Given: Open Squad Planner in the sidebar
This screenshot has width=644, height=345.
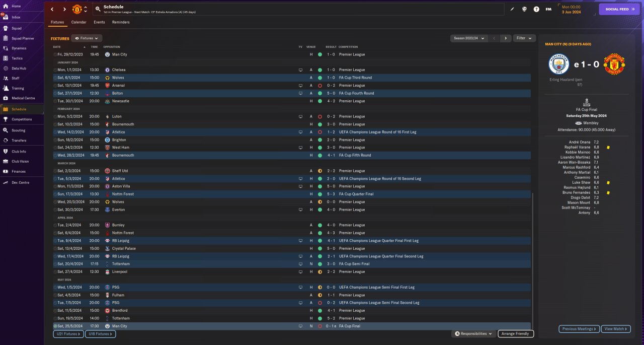Looking at the screenshot, I should tap(23, 38).
